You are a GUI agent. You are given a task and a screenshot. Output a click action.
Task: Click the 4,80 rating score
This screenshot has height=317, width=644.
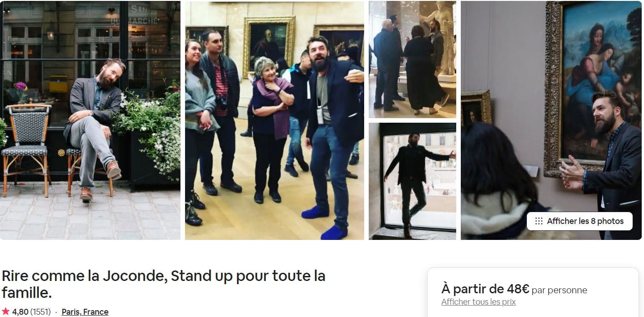click(x=20, y=312)
